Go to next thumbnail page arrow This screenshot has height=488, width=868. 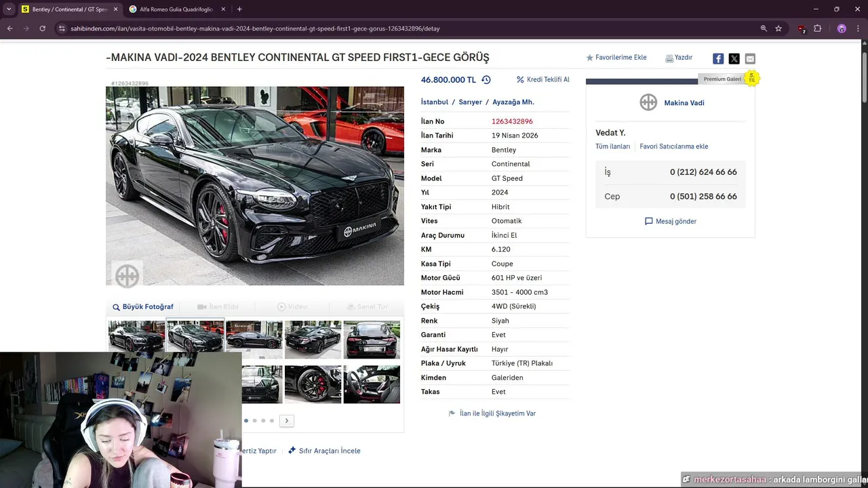[x=287, y=421]
